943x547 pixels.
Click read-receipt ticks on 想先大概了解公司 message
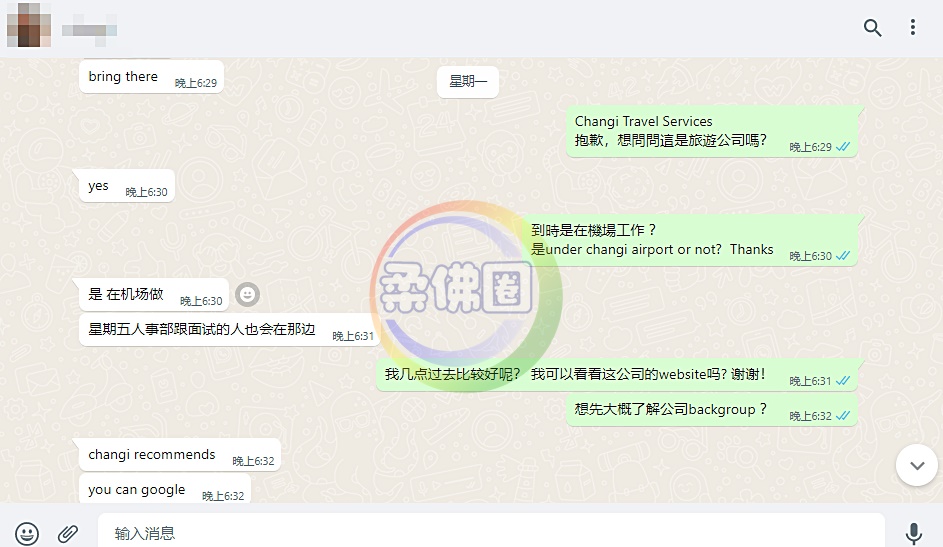(x=843, y=415)
